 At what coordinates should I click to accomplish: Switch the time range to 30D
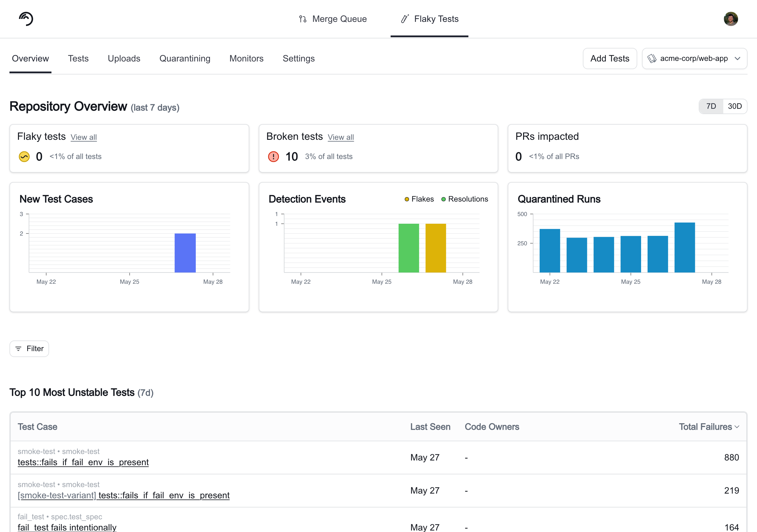click(735, 106)
